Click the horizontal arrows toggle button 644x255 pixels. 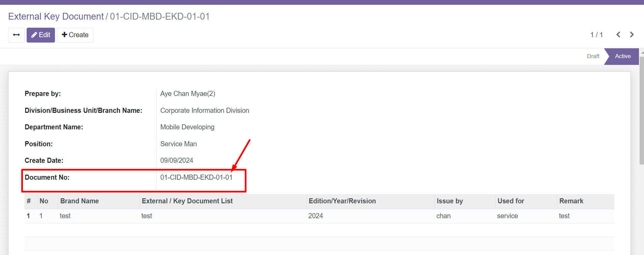16,35
